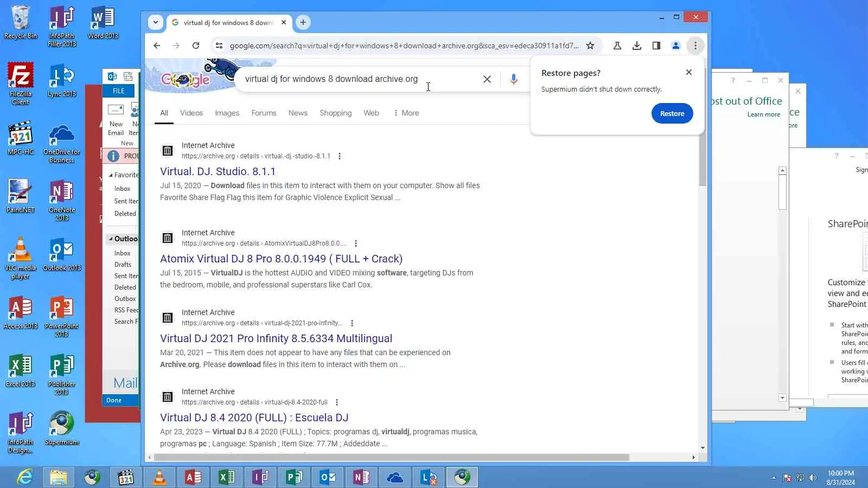
Task: Open Internet Explorer from the taskbar
Action: pyautogui.click(x=25, y=477)
